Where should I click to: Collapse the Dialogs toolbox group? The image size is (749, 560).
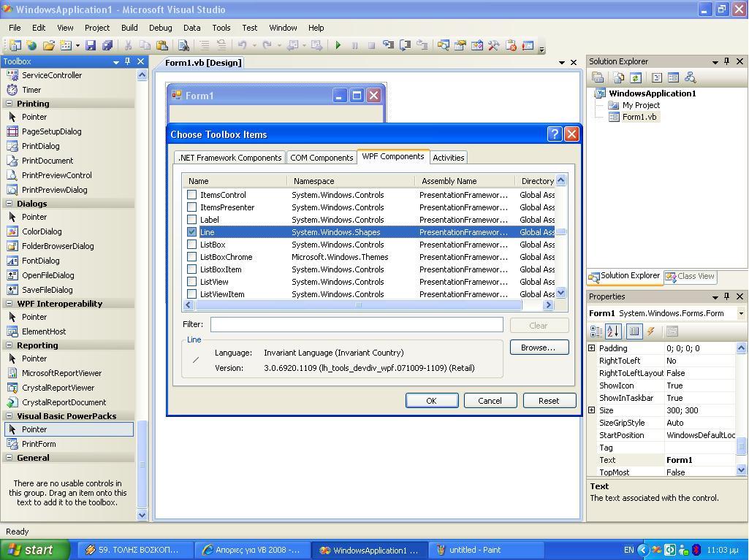[9, 204]
